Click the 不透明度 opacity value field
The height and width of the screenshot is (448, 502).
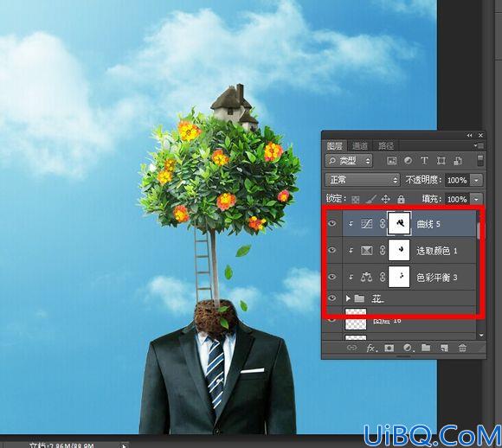point(457,180)
